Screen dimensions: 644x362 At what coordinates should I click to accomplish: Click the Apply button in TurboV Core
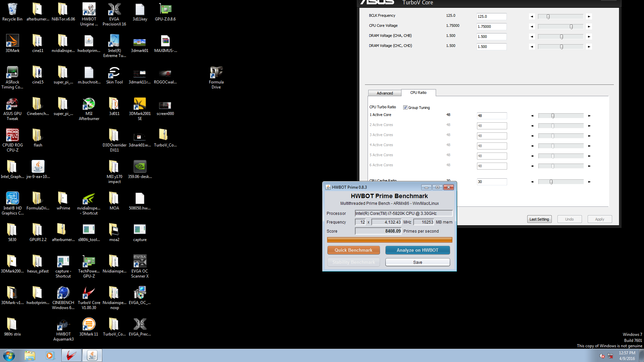tap(600, 219)
